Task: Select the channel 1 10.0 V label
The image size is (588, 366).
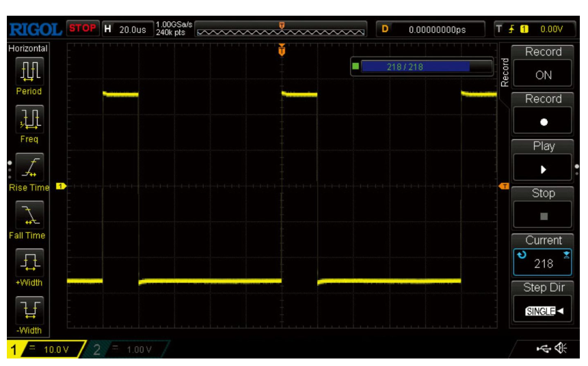Action: click(x=56, y=350)
